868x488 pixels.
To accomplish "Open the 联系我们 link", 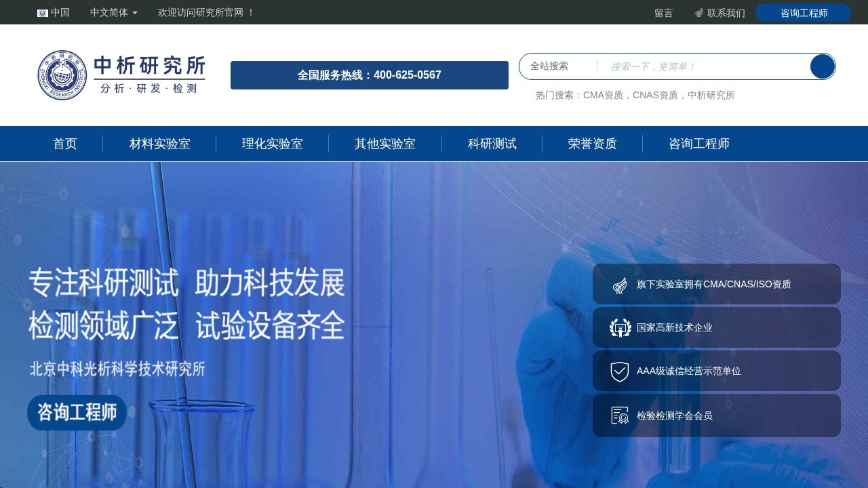I will pyautogui.click(x=726, y=13).
